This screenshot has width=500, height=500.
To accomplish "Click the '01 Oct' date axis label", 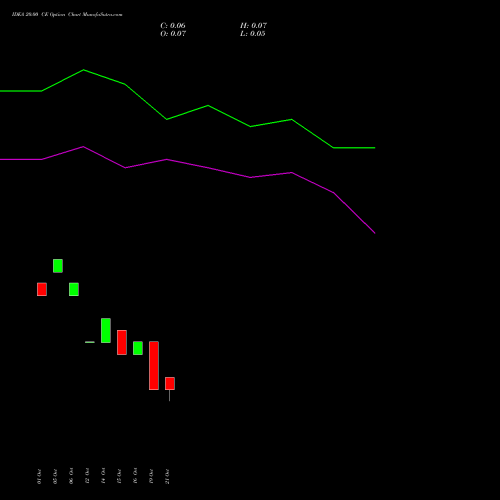I will [x=39, y=476].
